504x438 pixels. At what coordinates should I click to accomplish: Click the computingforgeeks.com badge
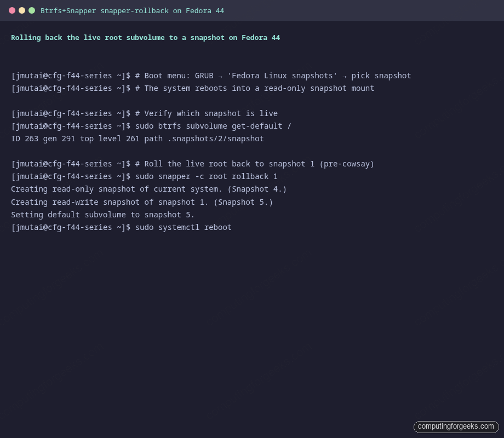456,427
